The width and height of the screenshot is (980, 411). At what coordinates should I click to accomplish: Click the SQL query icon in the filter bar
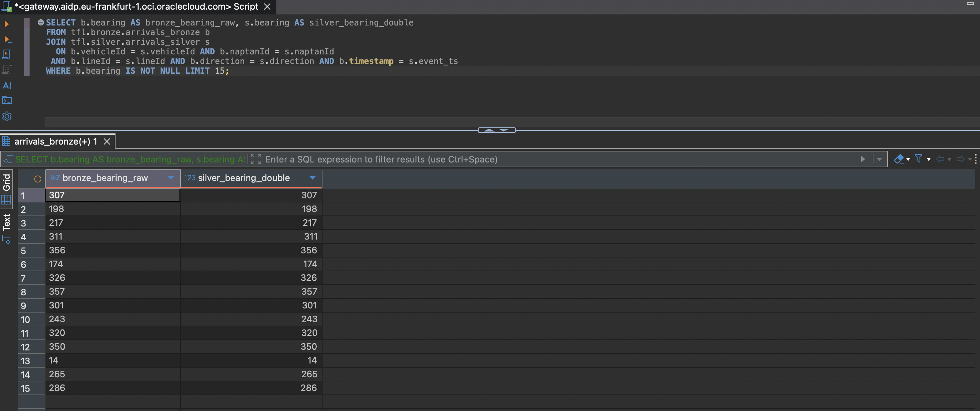(8, 159)
